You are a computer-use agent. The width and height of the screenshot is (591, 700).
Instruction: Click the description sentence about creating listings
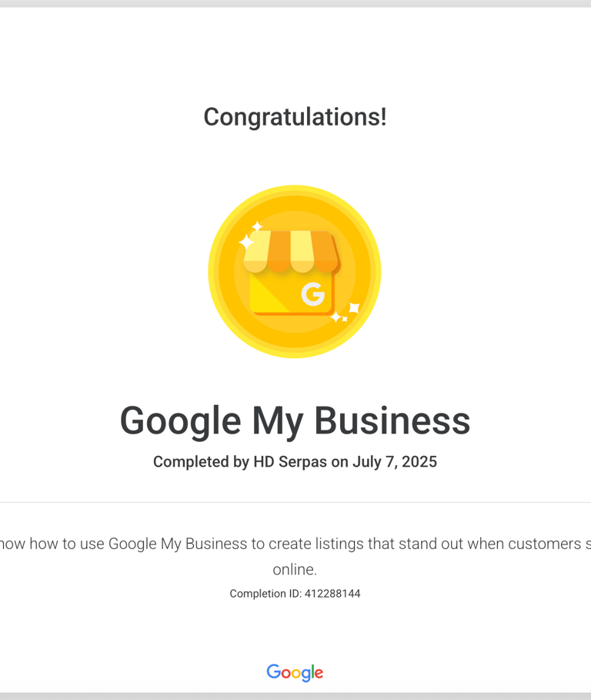coord(295,544)
